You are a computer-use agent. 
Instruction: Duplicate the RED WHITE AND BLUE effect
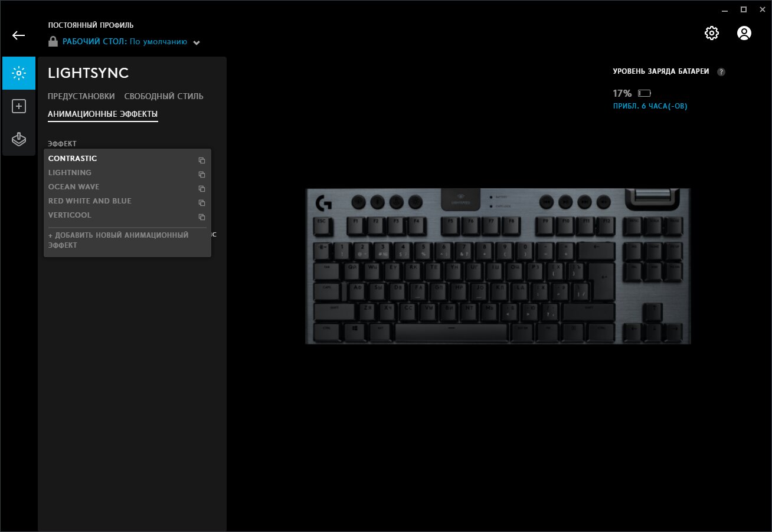[202, 203]
